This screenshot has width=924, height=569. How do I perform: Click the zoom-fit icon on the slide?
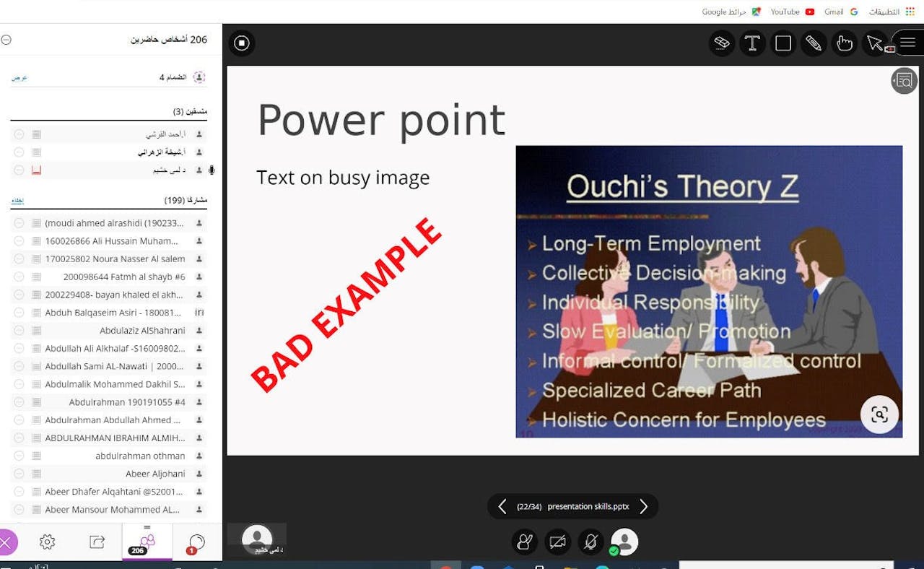[x=879, y=414]
